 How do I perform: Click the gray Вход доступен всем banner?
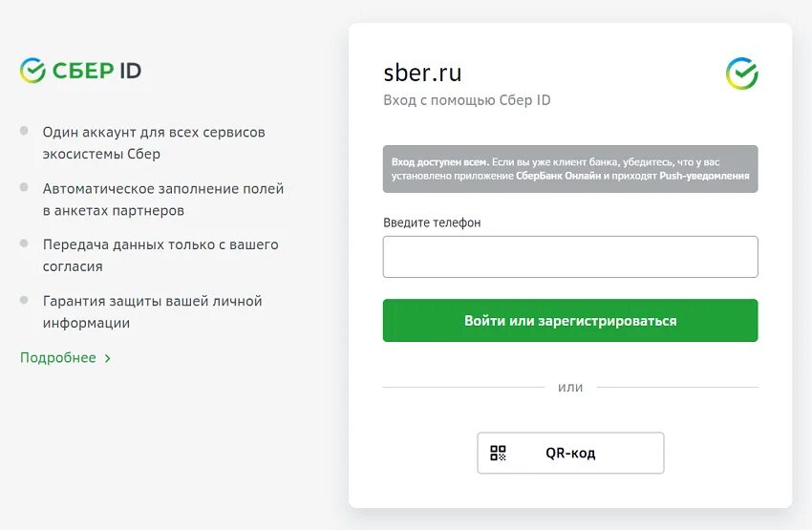coord(570,169)
